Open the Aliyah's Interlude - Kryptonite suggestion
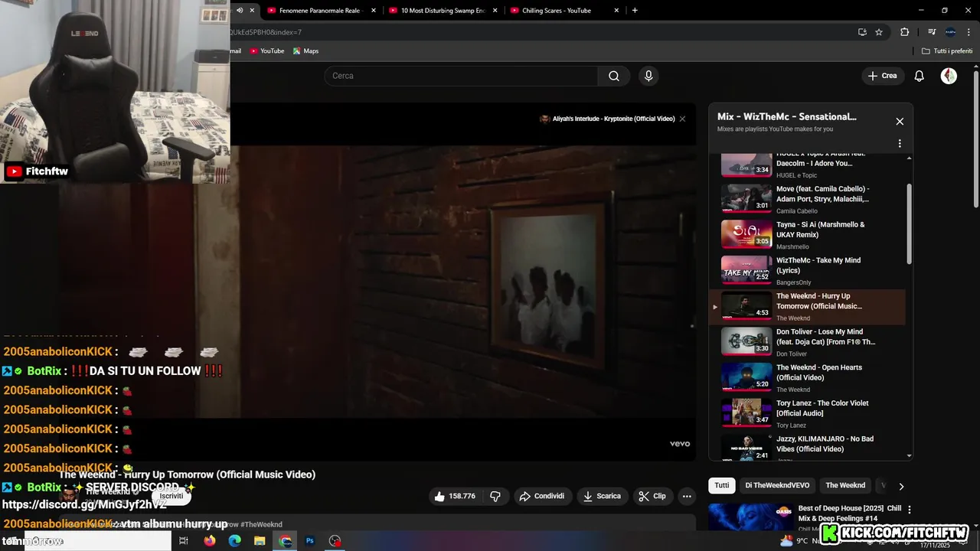This screenshot has height=551, width=980. pyautogui.click(x=607, y=119)
